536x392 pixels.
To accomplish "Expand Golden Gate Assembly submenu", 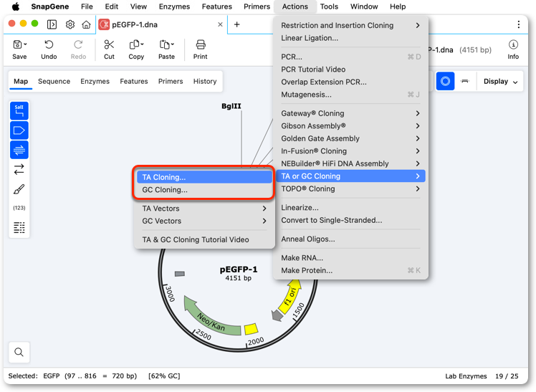I will pos(350,138).
